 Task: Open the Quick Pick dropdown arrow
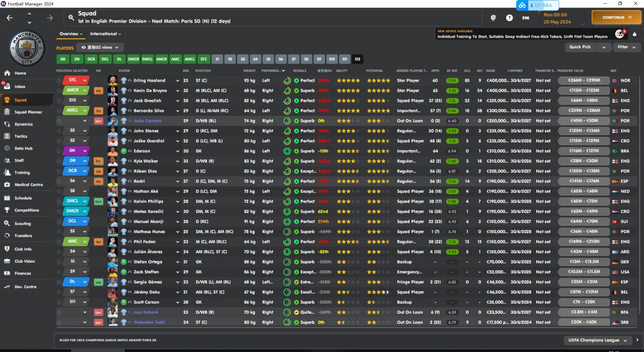pos(604,47)
